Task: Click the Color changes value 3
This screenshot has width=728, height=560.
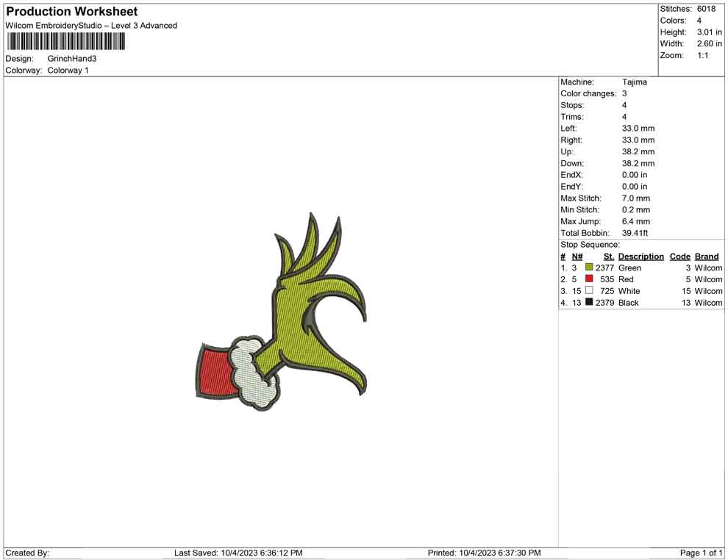Action: coord(624,94)
